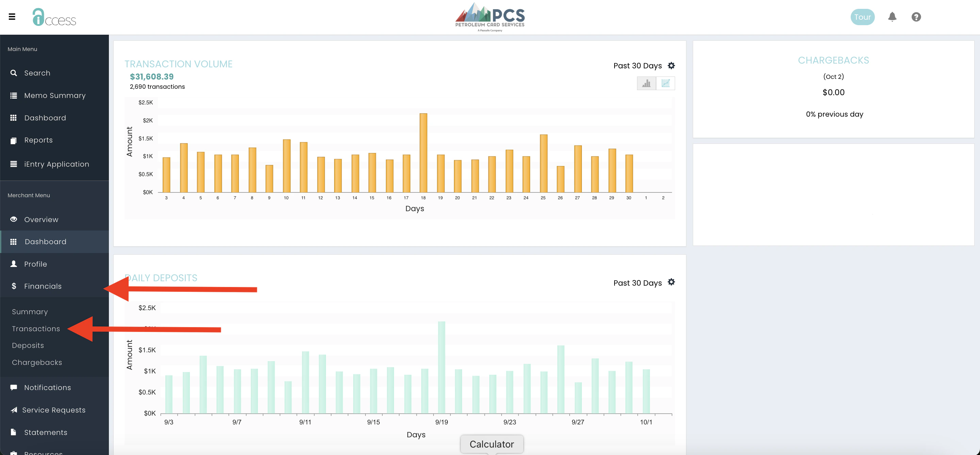Click the help question mark icon

[x=916, y=17]
